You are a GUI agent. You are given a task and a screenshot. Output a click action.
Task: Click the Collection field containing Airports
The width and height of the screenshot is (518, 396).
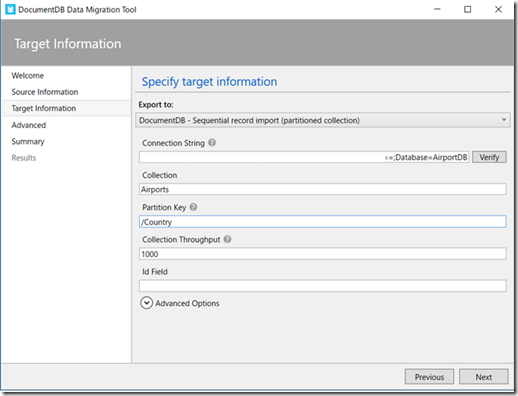coord(323,189)
